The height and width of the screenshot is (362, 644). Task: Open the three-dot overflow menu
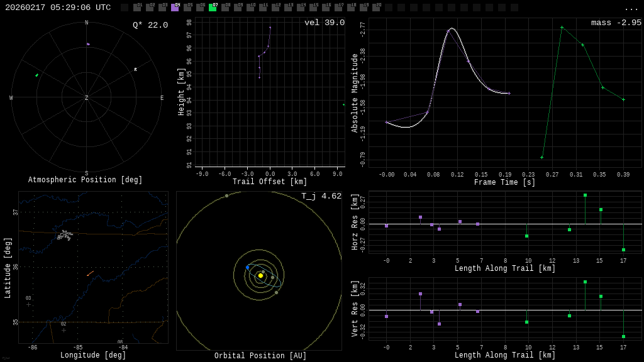[x=631, y=8]
